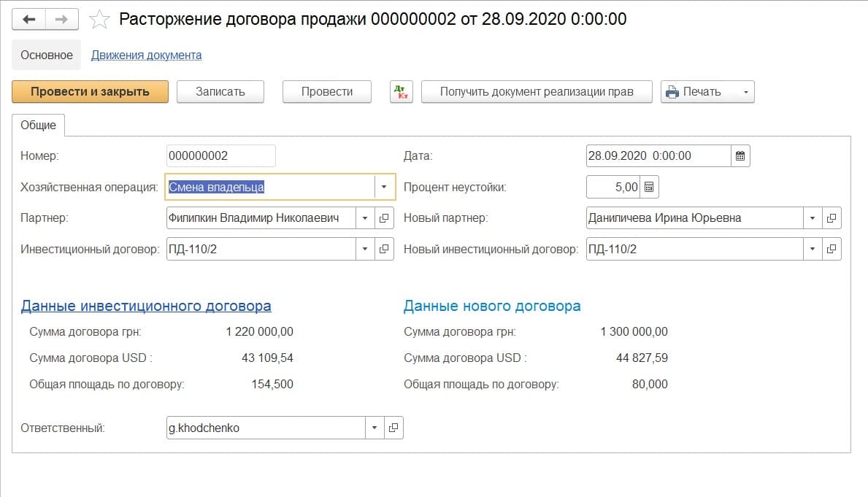Image resolution: width=868 pixels, height=497 pixels.
Task: Open calculator for Процент неустойки
Action: point(650,187)
